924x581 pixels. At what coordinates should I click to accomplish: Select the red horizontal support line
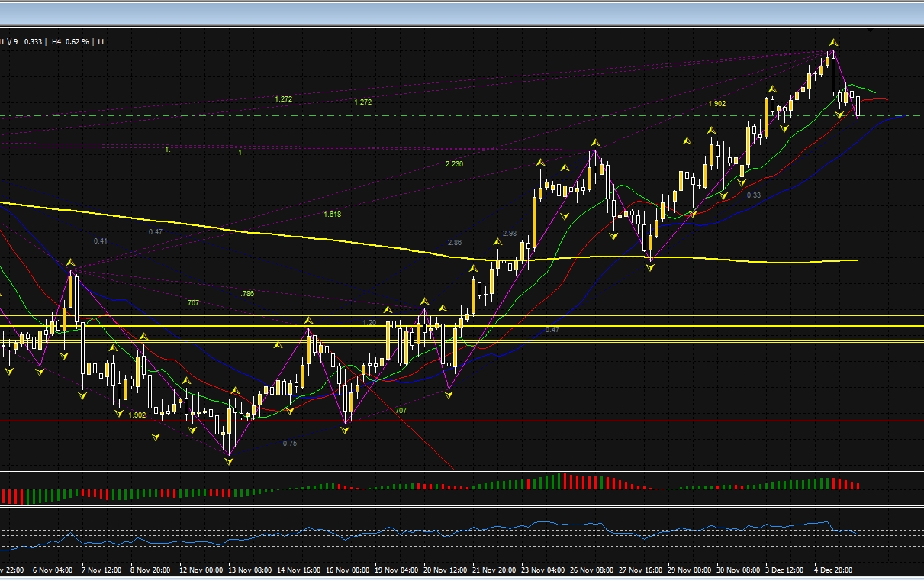point(462,421)
